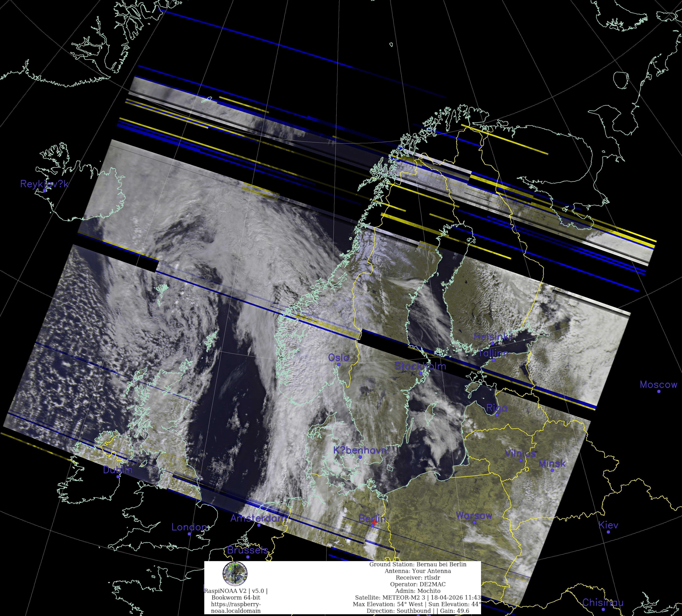The width and height of the screenshot is (682, 616).
Task: Click the round RaspiNOAA station logo
Action: click(x=235, y=573)
